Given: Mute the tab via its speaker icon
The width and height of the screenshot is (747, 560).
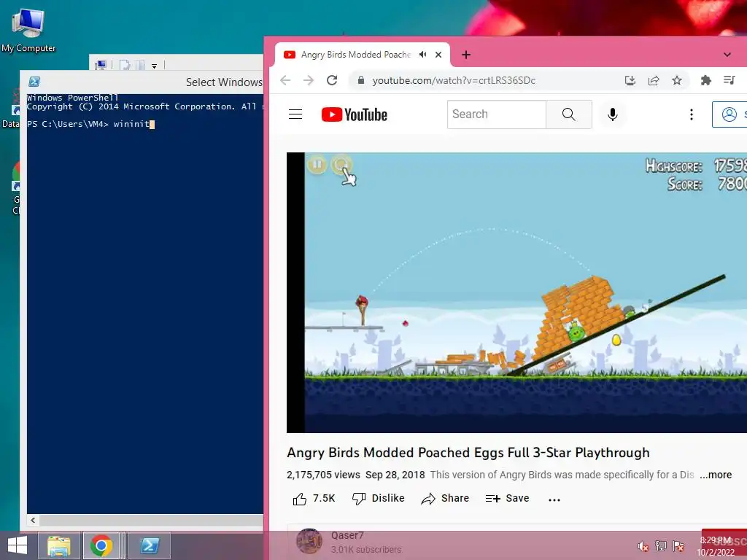Looking at the screenshot, I should 422,55.
